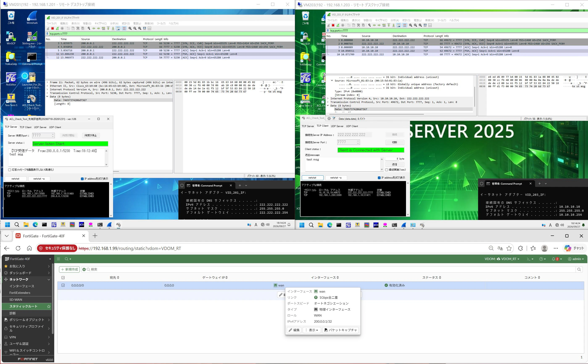
Task: Restart capture in VM201 Wireshark toolbar
Action: 57,28
